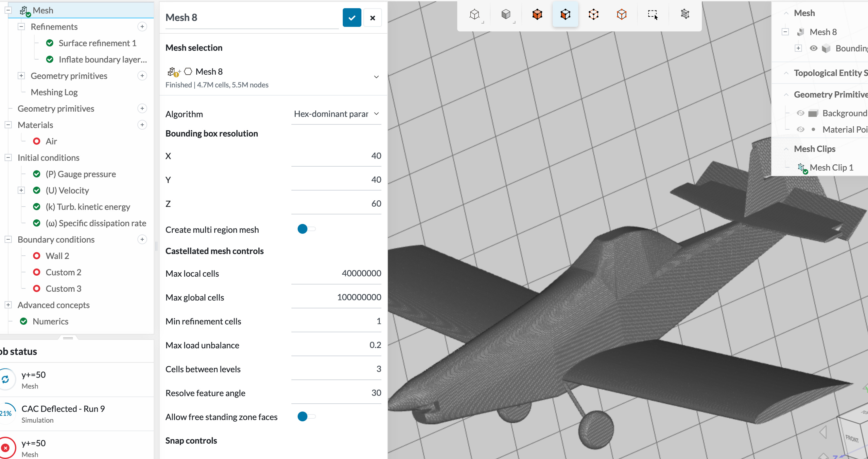Screen dimensions: 868x459
Task: Select the volume selection mode icon
Action: [537, 14]
